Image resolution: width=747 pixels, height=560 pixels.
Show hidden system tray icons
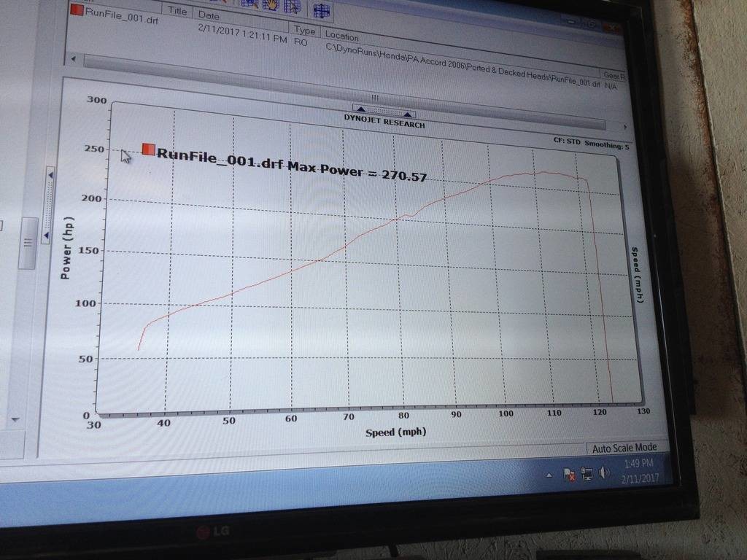tap(549, 475)
